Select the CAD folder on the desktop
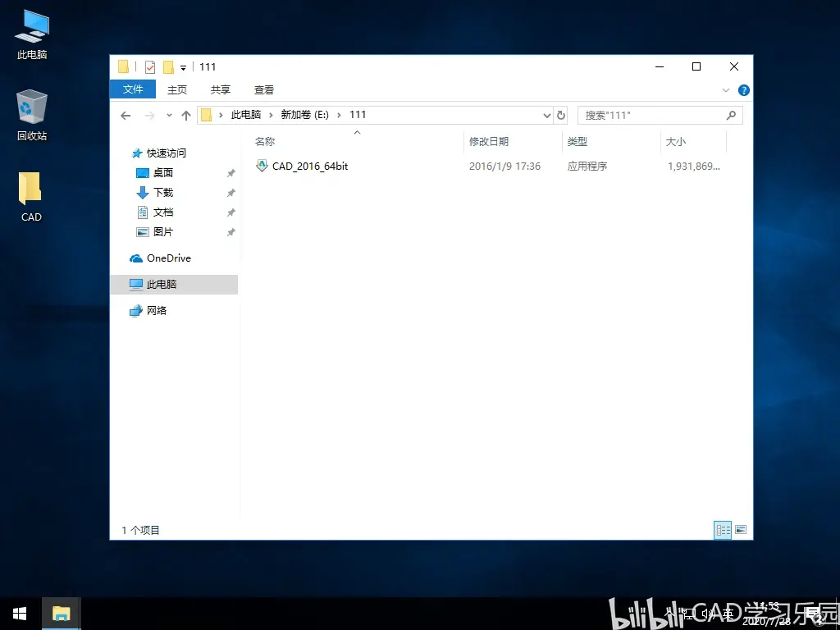 [31, 197]
